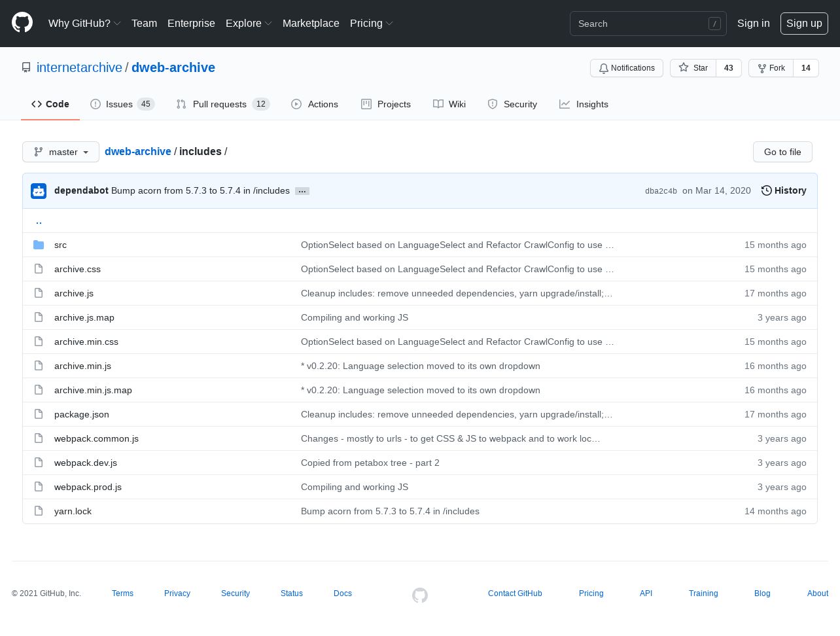The width and height of the screenshot is (840, 636).
Task: Open the src folder icon
Action: tap(39, 245)
